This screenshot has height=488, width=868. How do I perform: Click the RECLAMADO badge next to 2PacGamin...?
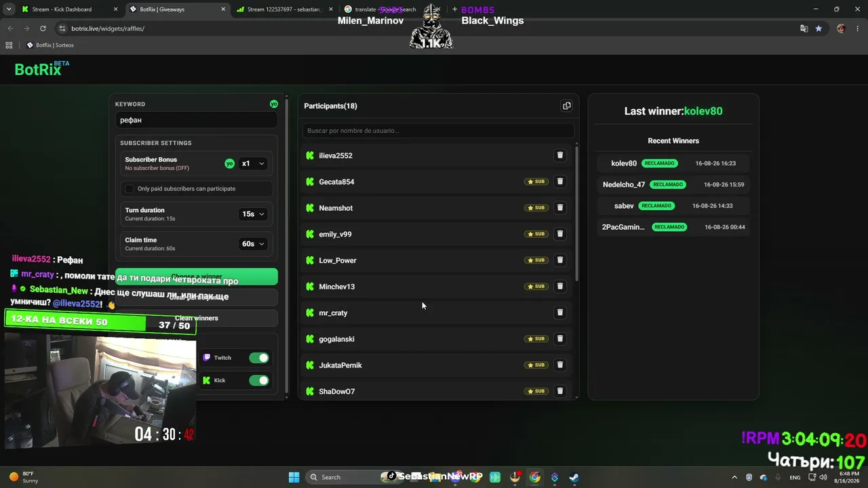point(669,227)
